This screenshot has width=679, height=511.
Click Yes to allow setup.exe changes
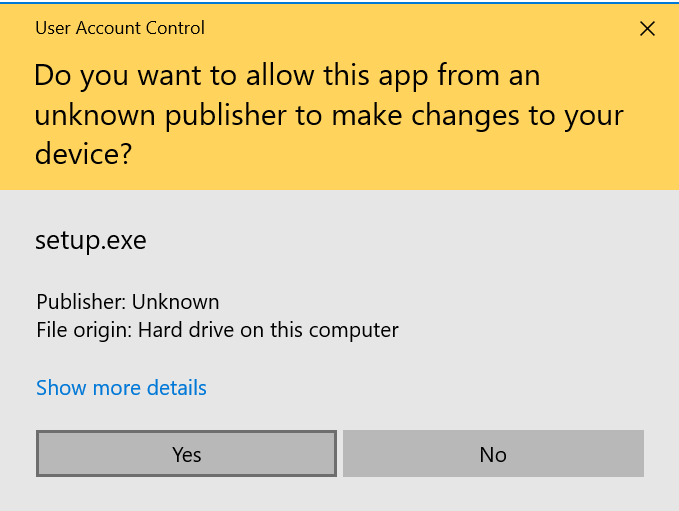click(x=186, y=454)
